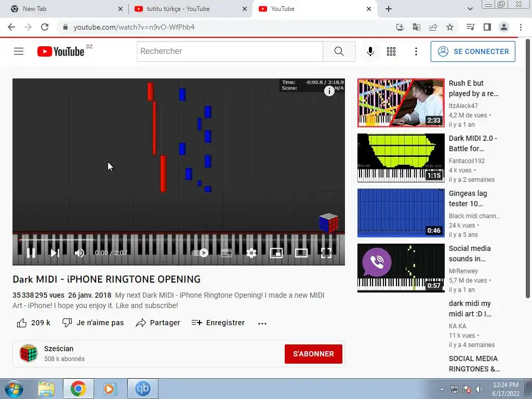Open Sześcian channel avatar
The height and width of the screenshot is (399, 532).
29,353
